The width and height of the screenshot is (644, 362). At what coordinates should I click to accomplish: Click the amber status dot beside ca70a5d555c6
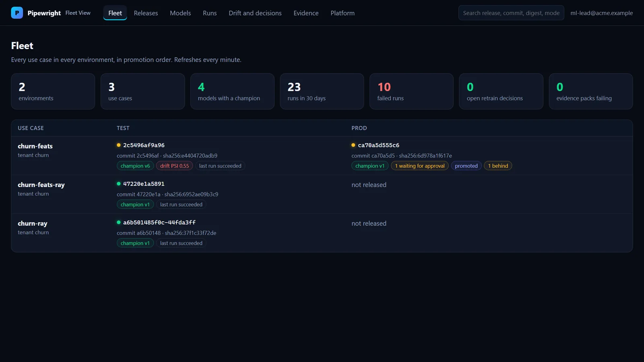[x=353, y=145]
